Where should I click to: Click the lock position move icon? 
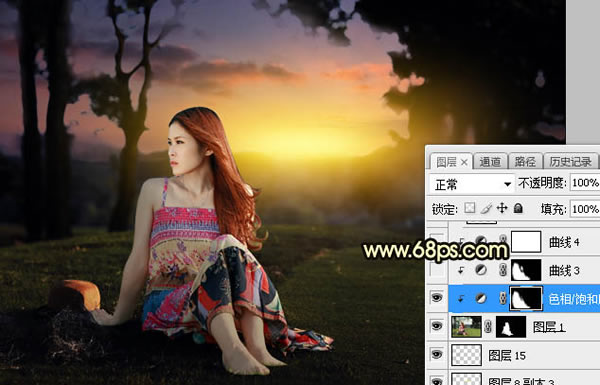502,208
